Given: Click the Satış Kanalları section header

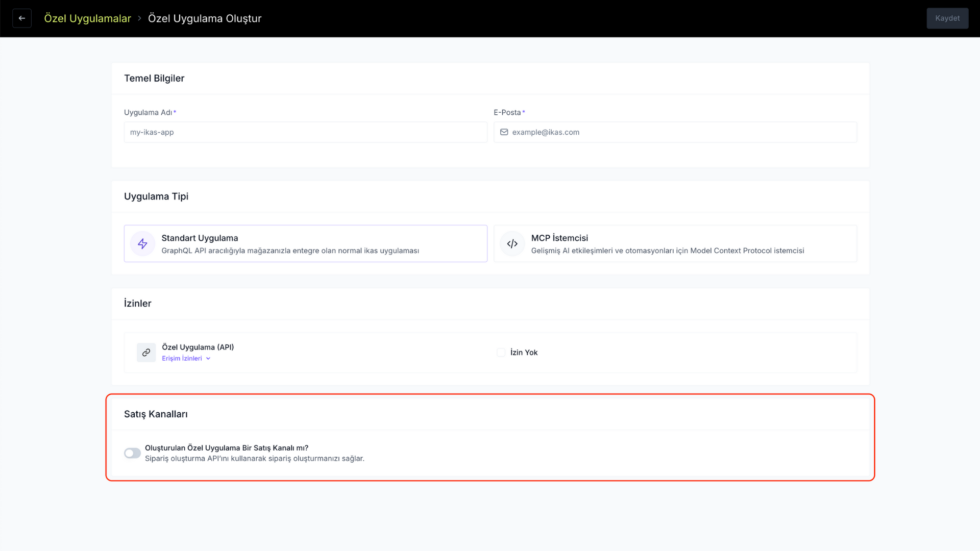Looking at the screenshot, I should [156, 414].
